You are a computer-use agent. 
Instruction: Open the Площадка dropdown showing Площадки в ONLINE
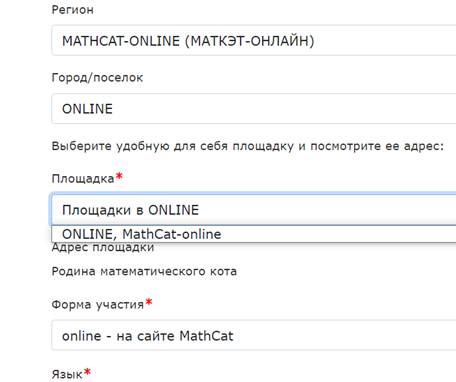pos(254,210)
